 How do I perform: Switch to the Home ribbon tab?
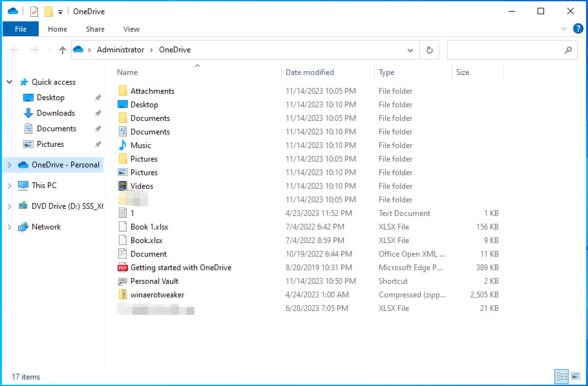[x=58, y=29]
